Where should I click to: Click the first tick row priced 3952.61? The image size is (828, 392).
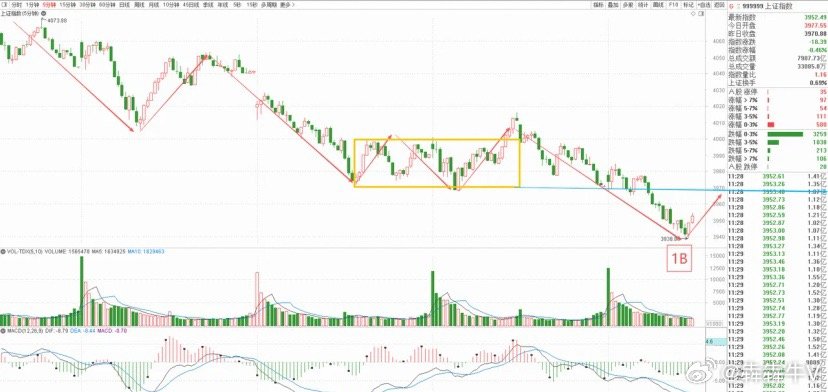[777, 176]
